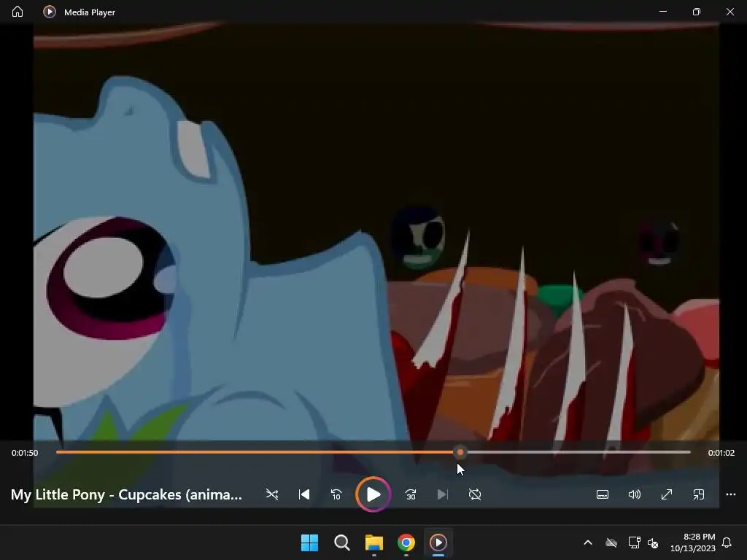Seek to the start of the progress bar

point(57,452)
